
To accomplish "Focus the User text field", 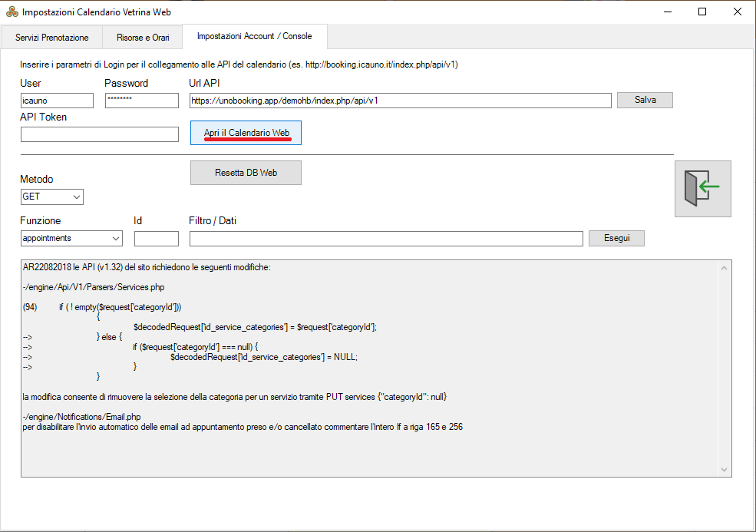I will (57, 101).
